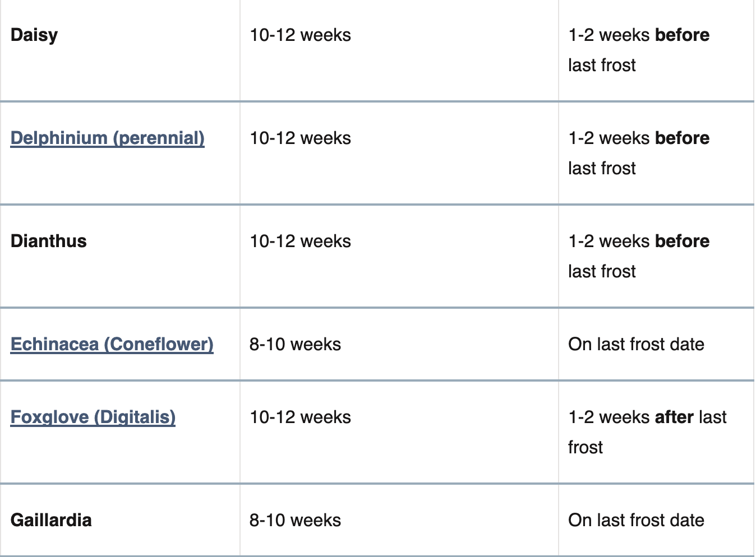Follow the Foxglove (Digitalis) link
Screen dimensions: 756x557
click(93, 417)
